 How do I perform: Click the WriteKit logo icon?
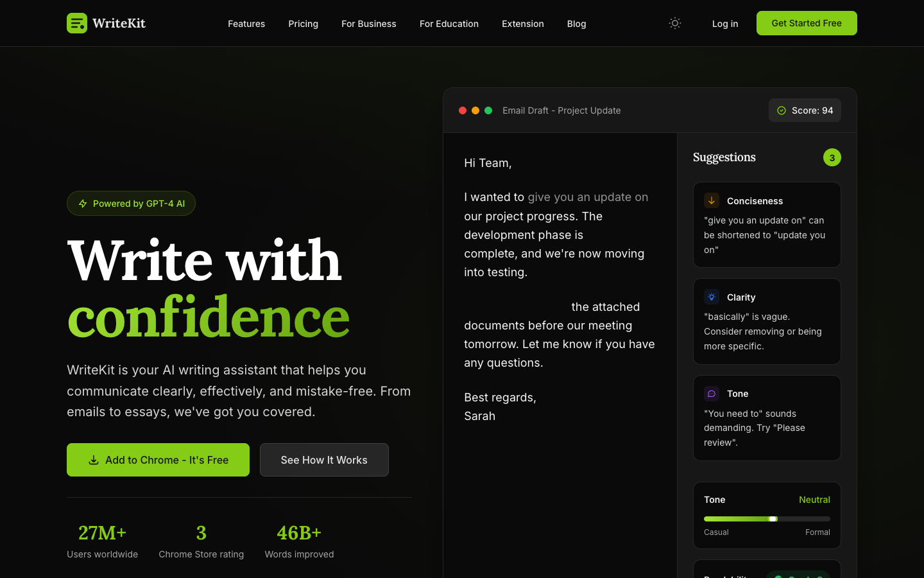77,23
